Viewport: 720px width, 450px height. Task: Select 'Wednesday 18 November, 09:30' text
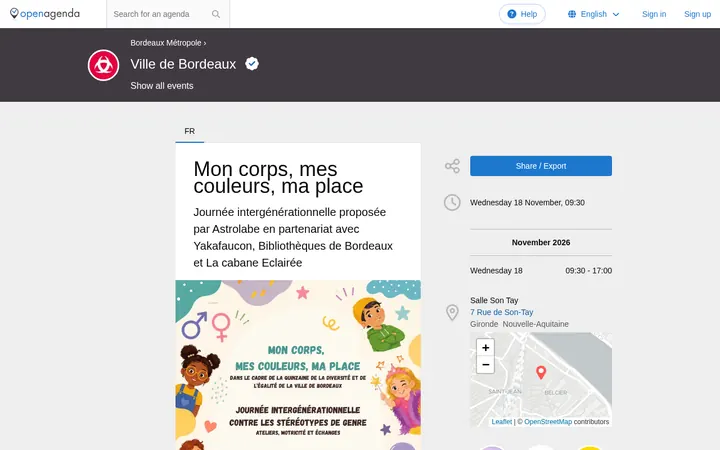(527, 202)
